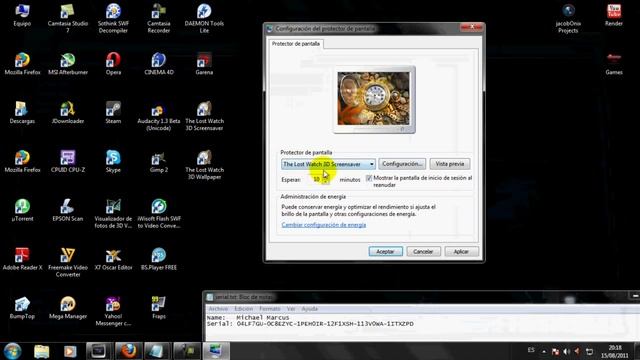
Task: Open MSI Afterburner desktop icon
Action: [68, 64]
